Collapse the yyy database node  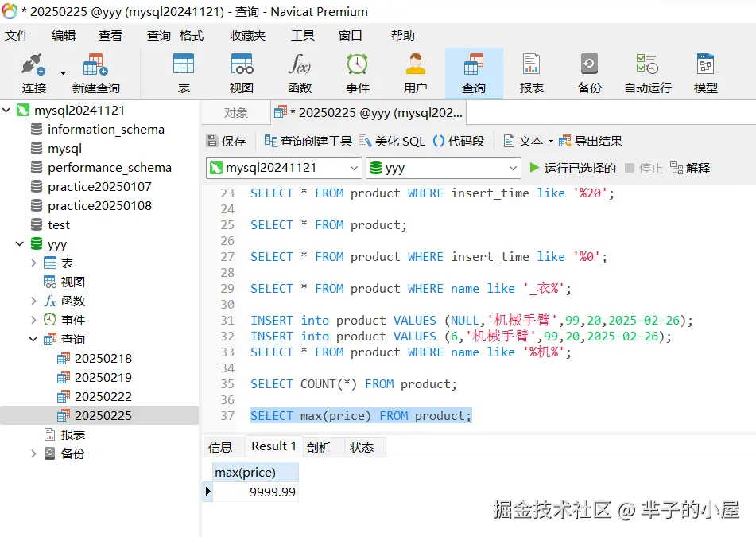(x=20, y=243)
